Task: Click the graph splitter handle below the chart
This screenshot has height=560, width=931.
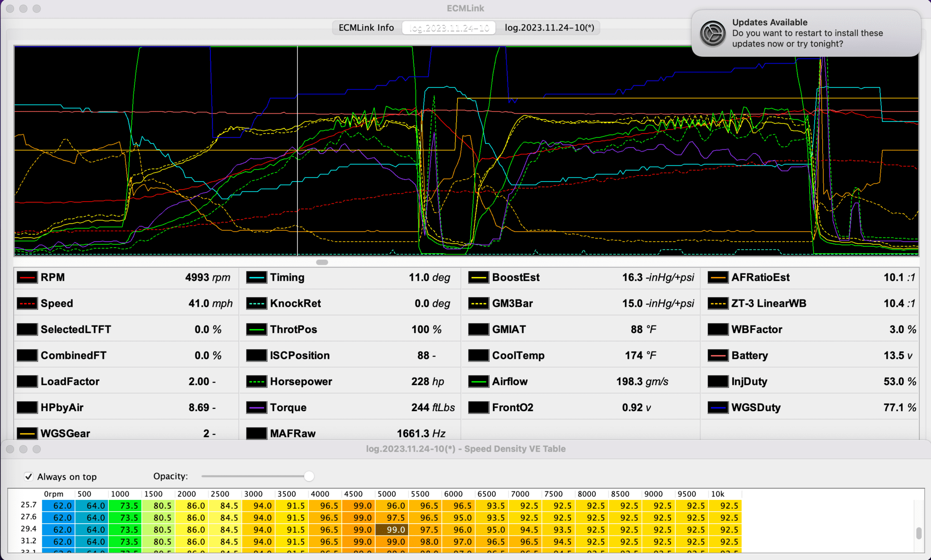Action: 322,262
